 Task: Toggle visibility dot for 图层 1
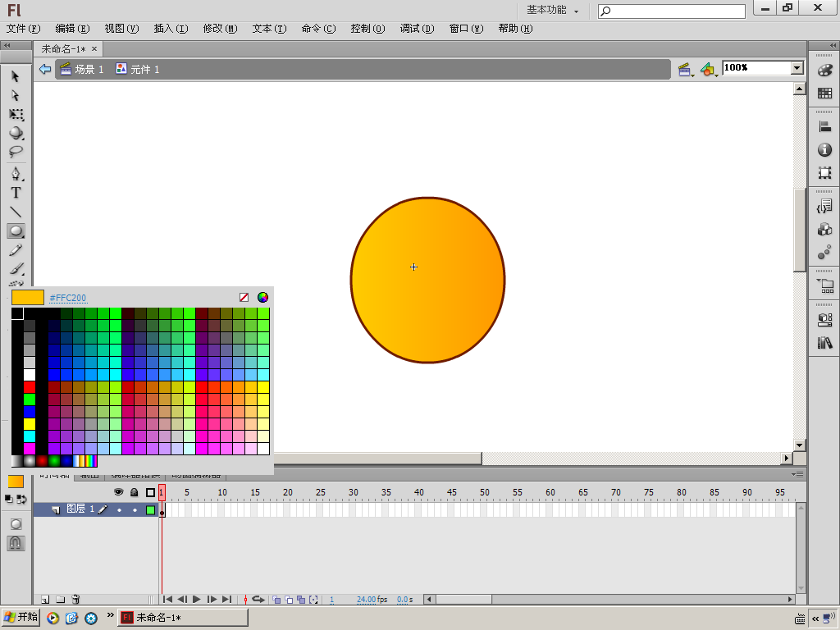pyautogui.click(x=119, y=509)
